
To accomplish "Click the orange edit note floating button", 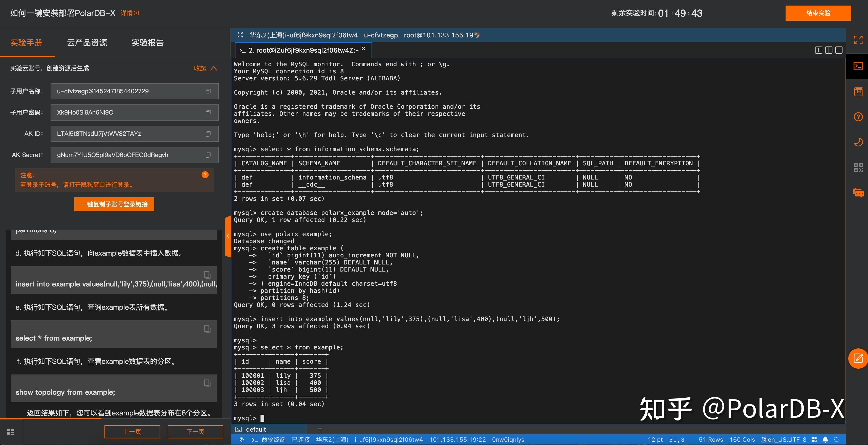I will (858, 359).
